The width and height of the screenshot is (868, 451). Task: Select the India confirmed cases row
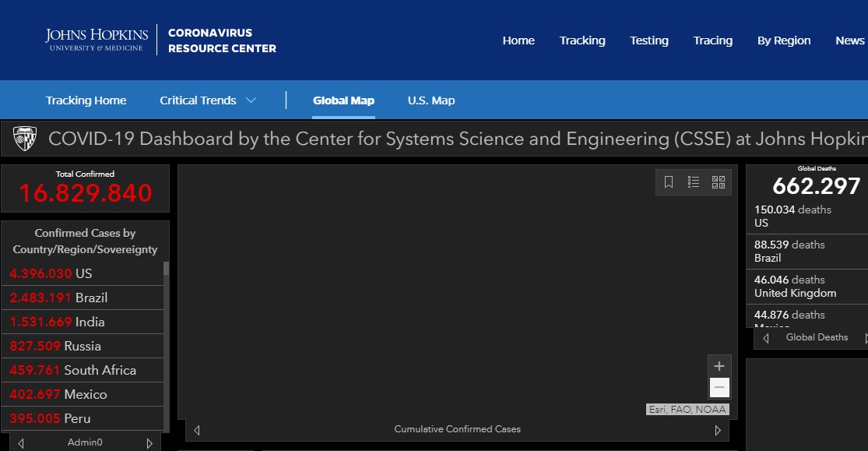[83, 322]
